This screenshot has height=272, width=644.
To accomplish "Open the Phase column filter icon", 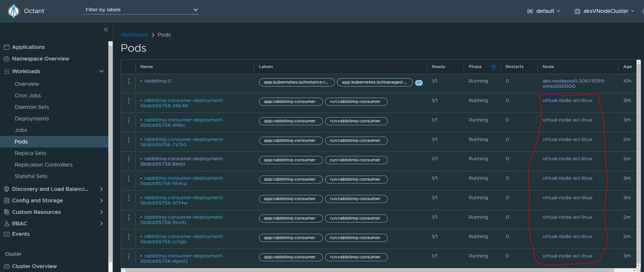I will [493, 67].
